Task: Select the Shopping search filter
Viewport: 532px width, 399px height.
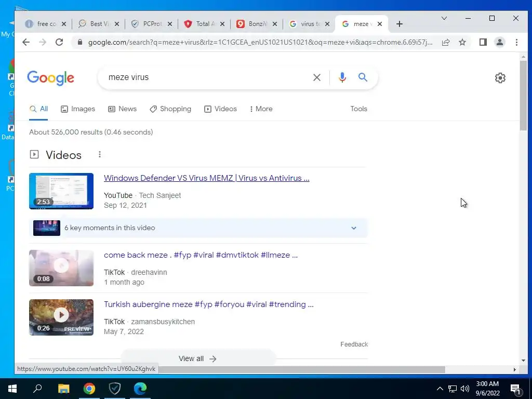Action: click(170, 109)
